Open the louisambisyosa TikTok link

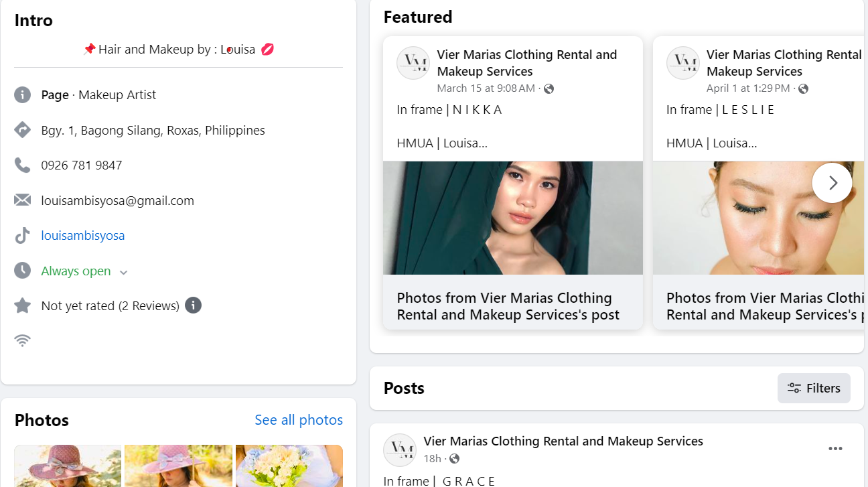tap(83, 236)
